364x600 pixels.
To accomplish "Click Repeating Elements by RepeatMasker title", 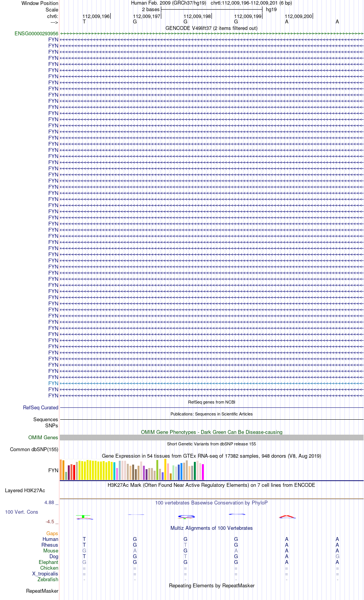I will (212, 586).
